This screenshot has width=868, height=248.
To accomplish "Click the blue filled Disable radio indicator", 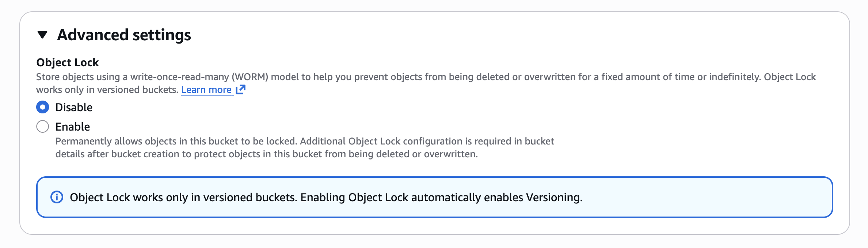I will [42, 107].
